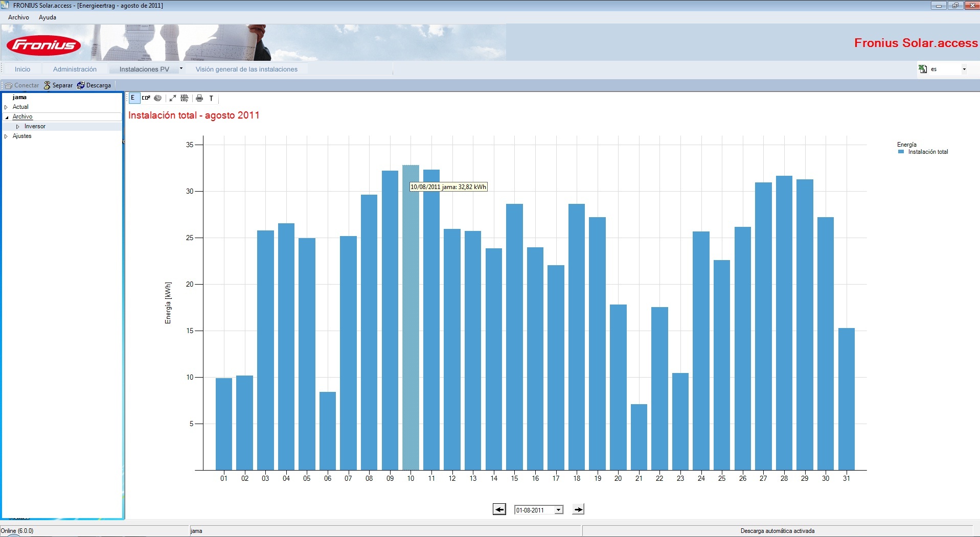Viewport: 980px width, 537px height.
Task: Switch to the CO2 savings view
Action: tap(146, 98)
